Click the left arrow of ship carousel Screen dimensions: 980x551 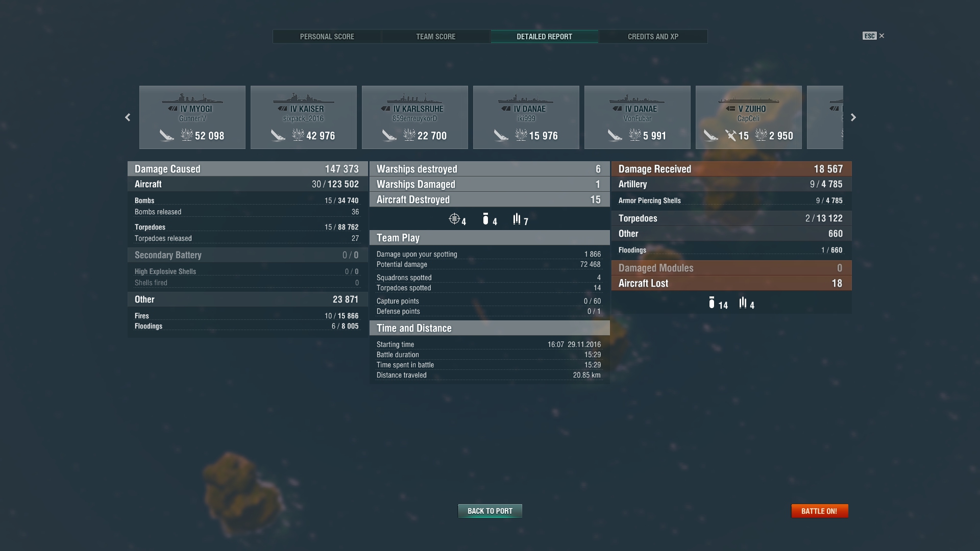[128, 117]
